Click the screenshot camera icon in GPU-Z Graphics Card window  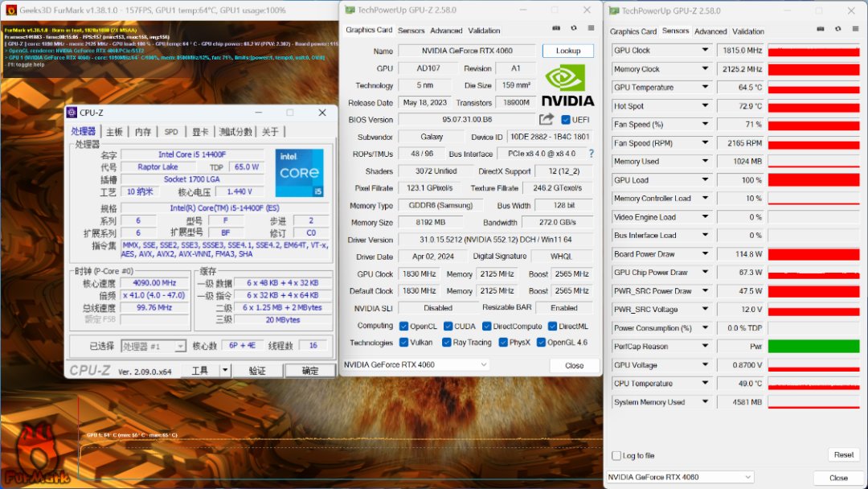556,28
